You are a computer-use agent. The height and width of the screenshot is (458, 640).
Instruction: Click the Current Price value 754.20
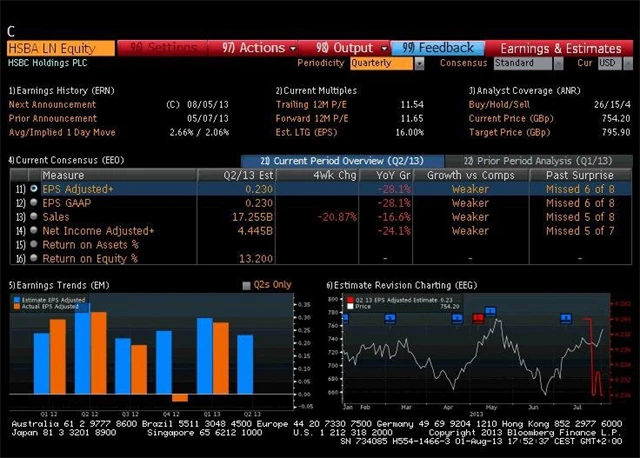pyautogui.click(x=616, y=118)
